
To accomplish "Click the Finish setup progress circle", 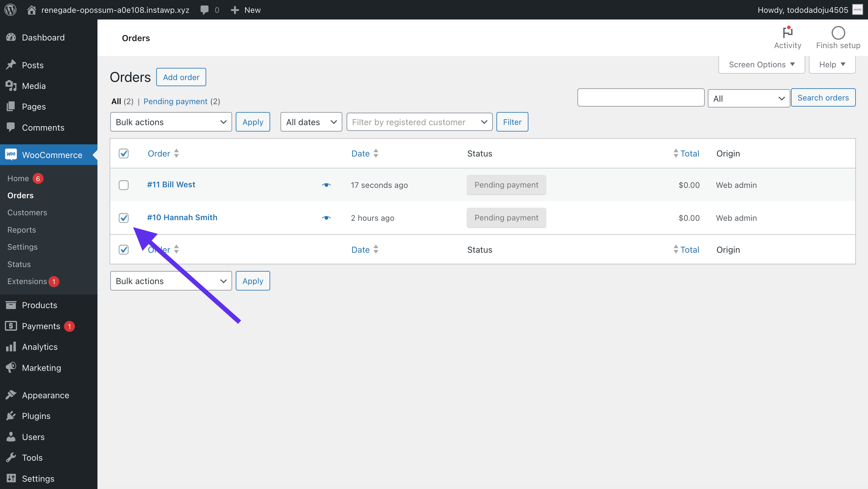I will pyautogui.click(x=838, y=33).
